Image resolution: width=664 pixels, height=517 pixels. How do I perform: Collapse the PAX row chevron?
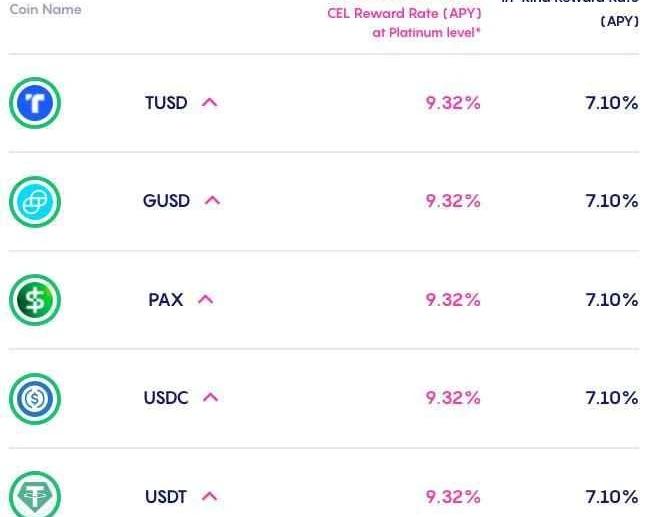coord(205,299)
